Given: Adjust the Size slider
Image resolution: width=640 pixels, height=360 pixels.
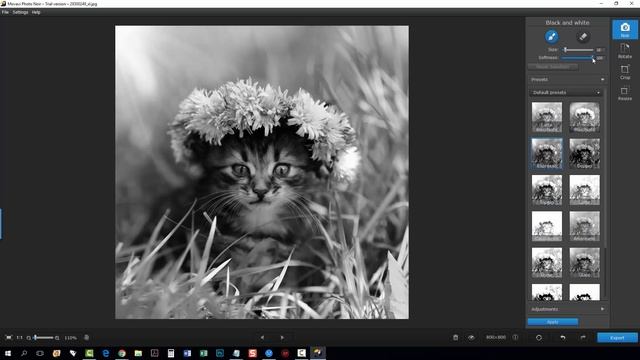Looking at the screenshot, I should tap(579, 50).
